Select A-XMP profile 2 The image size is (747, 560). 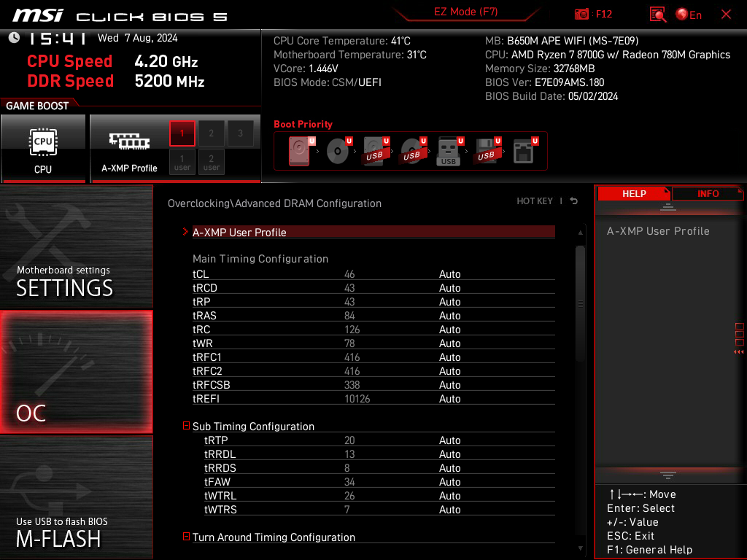211,133
